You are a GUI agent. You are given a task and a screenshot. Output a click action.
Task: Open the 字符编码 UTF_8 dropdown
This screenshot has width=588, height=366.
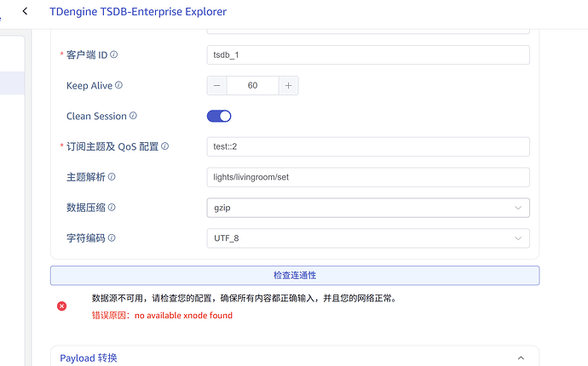pos(368,238)
